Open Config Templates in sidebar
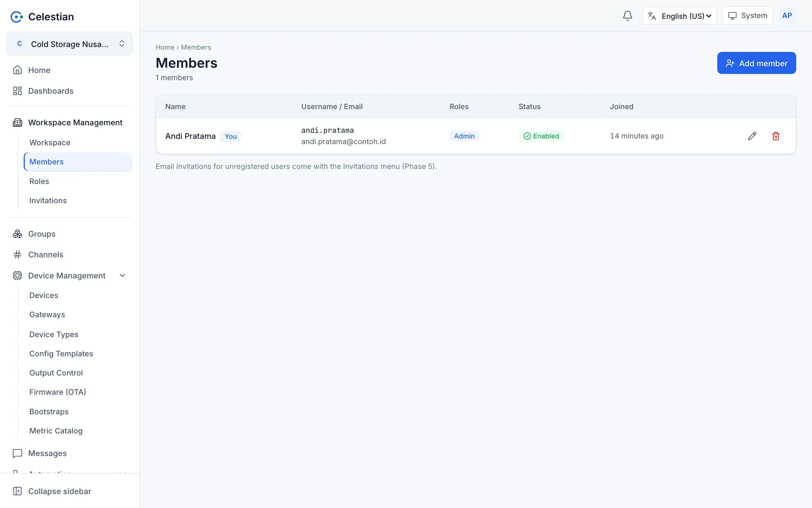This screenshot has width=812, height=508. pyautogui.click(x=61, y=354)
